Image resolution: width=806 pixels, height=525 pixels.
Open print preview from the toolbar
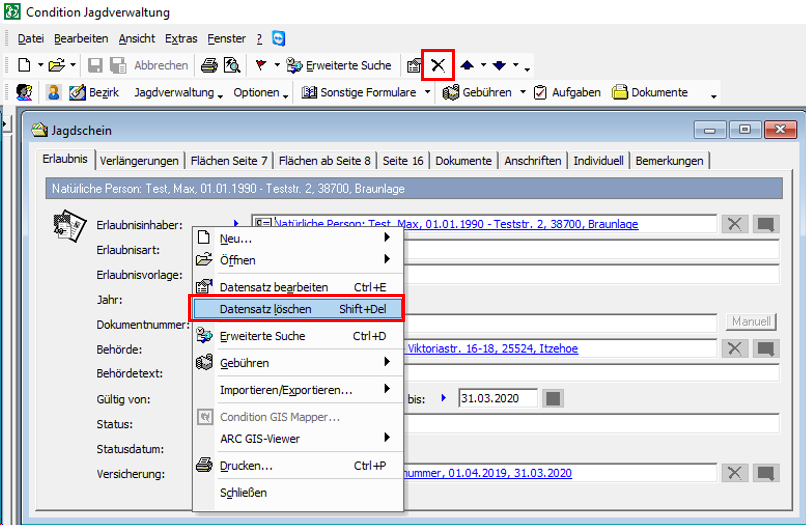pyautogui.click(x=232, y=66)
